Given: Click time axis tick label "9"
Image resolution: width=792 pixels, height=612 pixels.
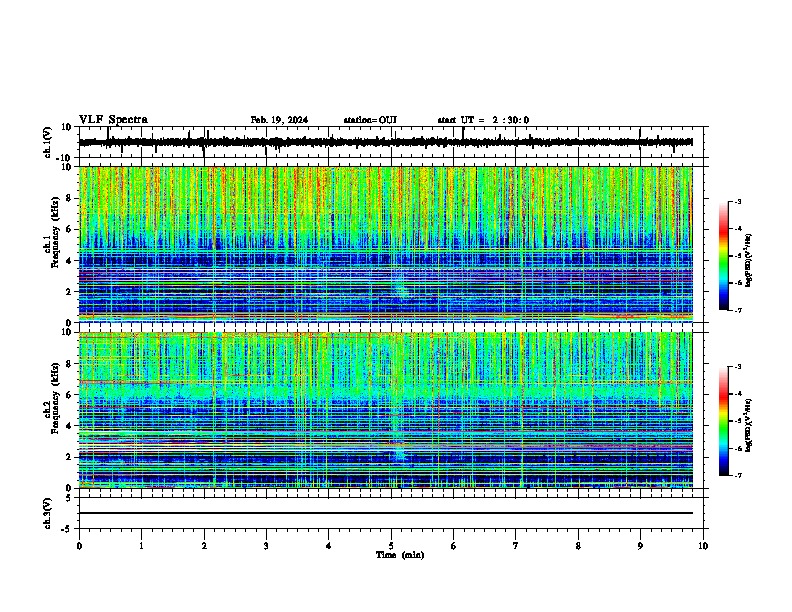Looking at the screenshot, I should (x=640, y=546).
